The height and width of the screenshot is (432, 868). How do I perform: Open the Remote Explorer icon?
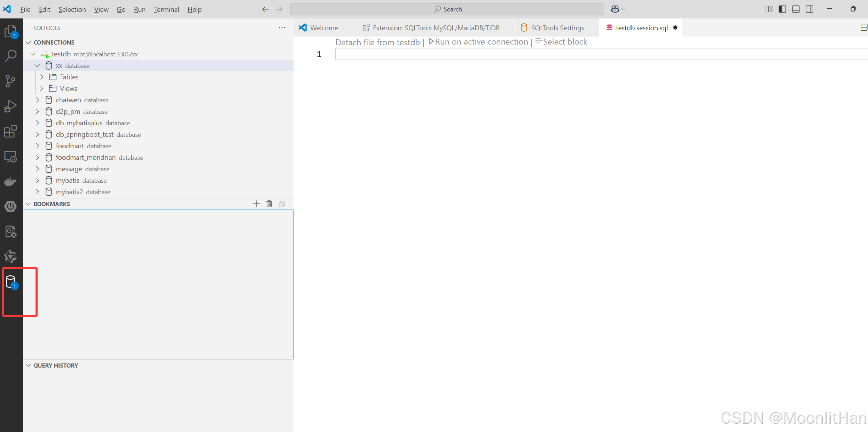coord(10,157)
